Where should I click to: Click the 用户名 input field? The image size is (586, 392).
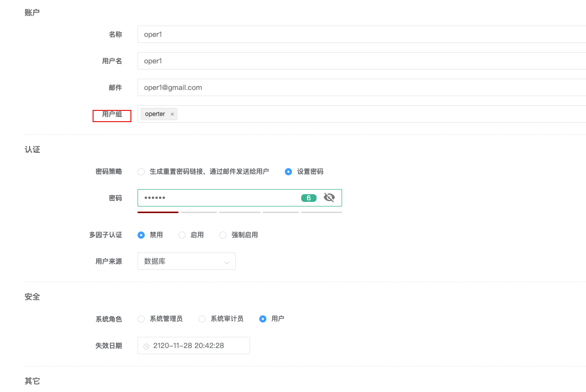pos(362,61)
